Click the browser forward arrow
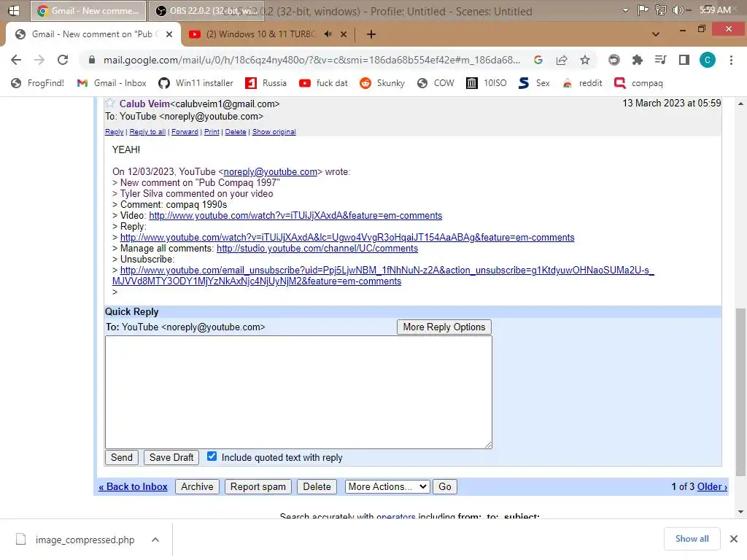The height and width of the screenshot is (560, 747). (x=39, y=60)
